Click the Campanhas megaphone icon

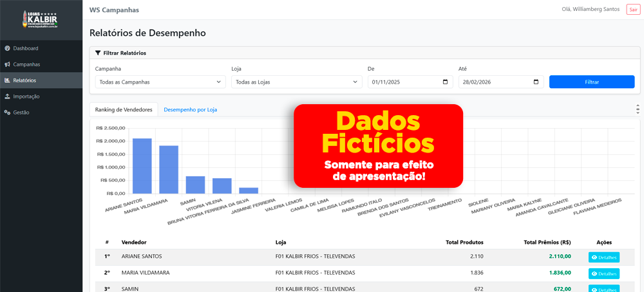(x=7, y=64)
